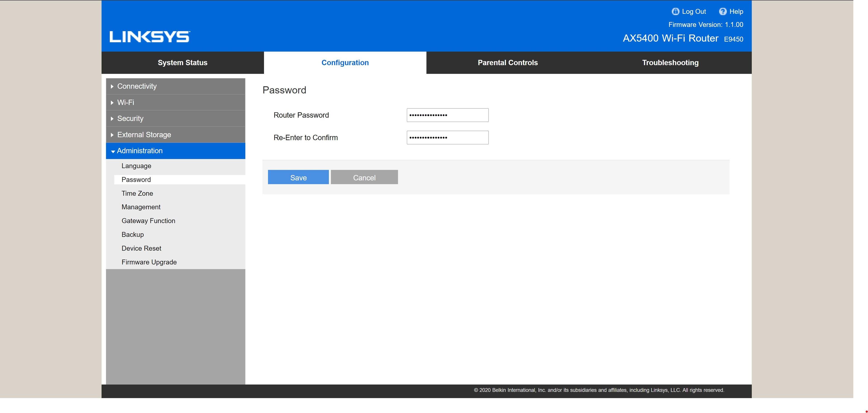The width and height of the screenshot is (868, 413).
Task: Expand the Wi-Fi menu section
Action: [125, 102]
